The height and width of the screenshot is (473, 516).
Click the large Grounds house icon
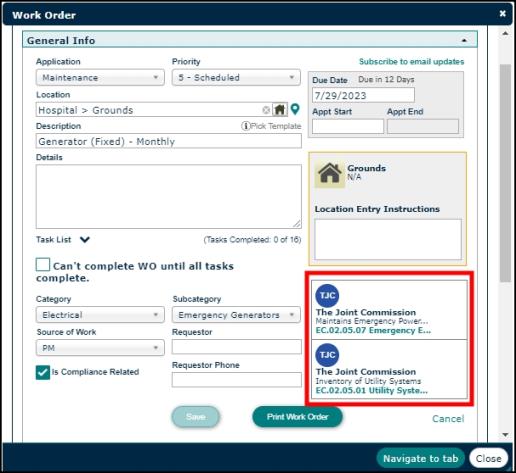329,173
